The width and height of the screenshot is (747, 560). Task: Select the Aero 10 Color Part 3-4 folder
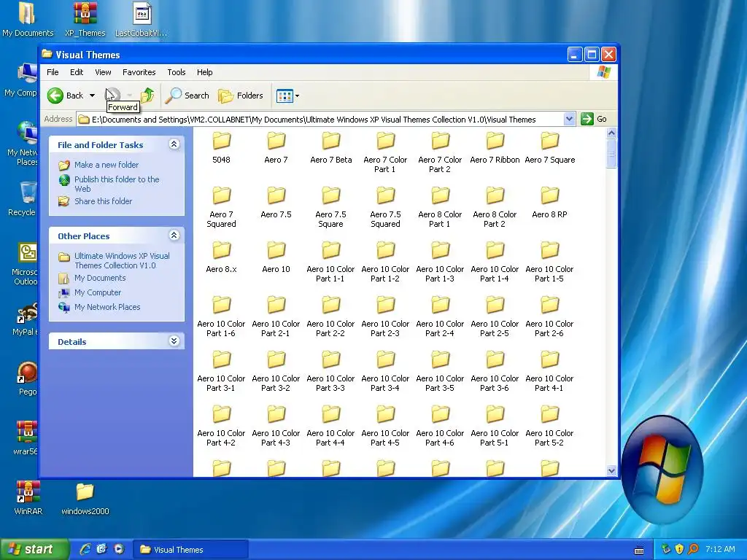click(385, 371)
